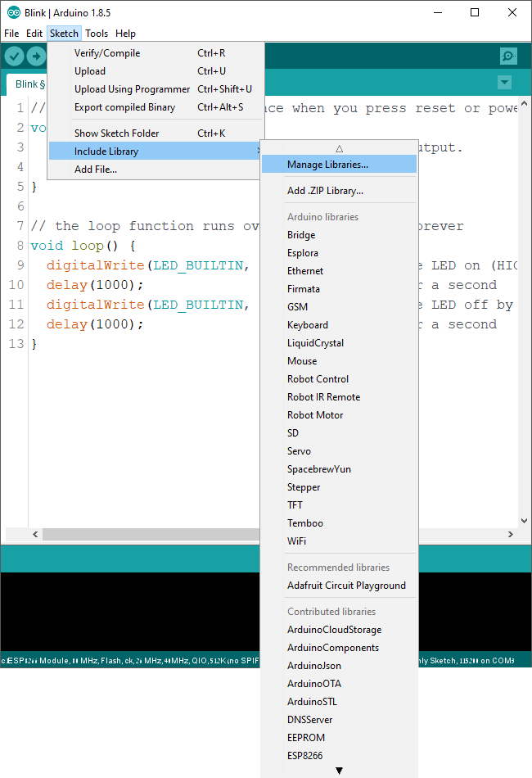Viewport: 532px width, 778px height.
Task: Include the Stepper library
Action: [339, 487]
